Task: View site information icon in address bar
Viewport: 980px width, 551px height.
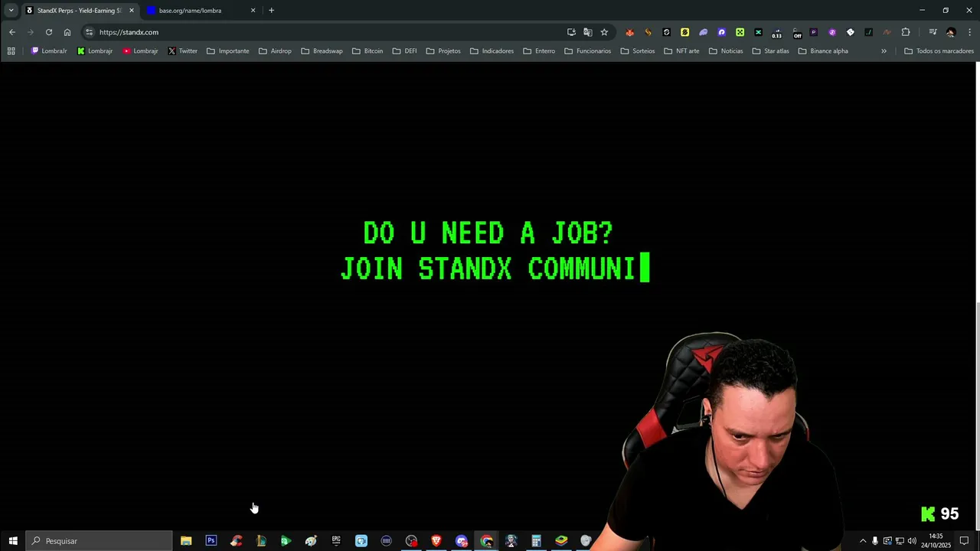Action: (x=90, y=32)
